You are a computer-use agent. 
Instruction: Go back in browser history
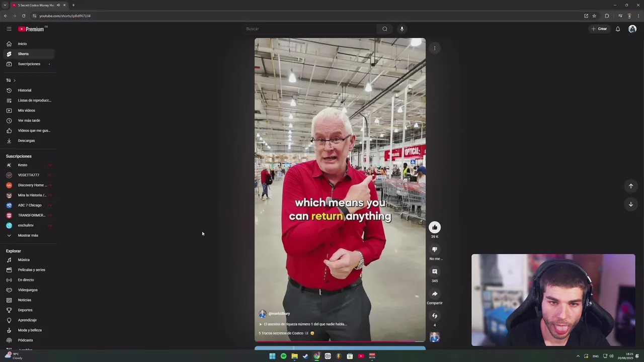(x=6, y=16)
